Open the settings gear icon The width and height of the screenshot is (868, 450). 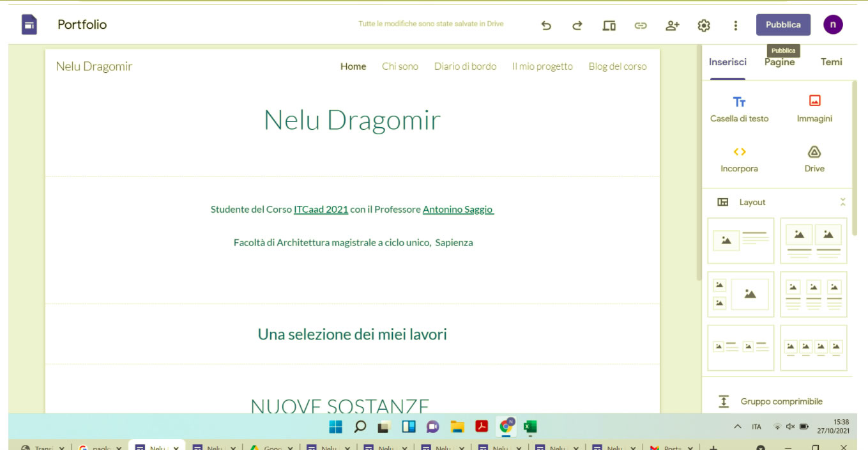(704, 26)
